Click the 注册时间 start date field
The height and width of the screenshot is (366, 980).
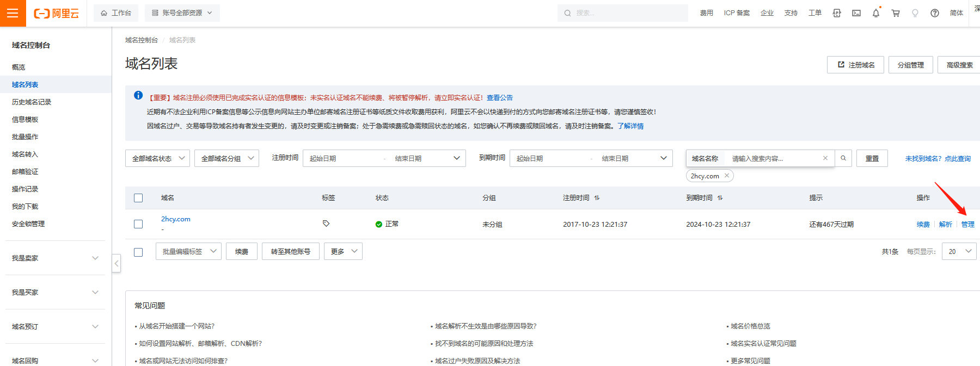click(343, 158)
